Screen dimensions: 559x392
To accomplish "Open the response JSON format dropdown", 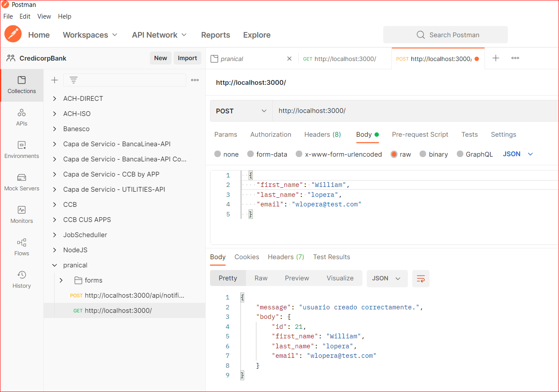I will point(387,278).
